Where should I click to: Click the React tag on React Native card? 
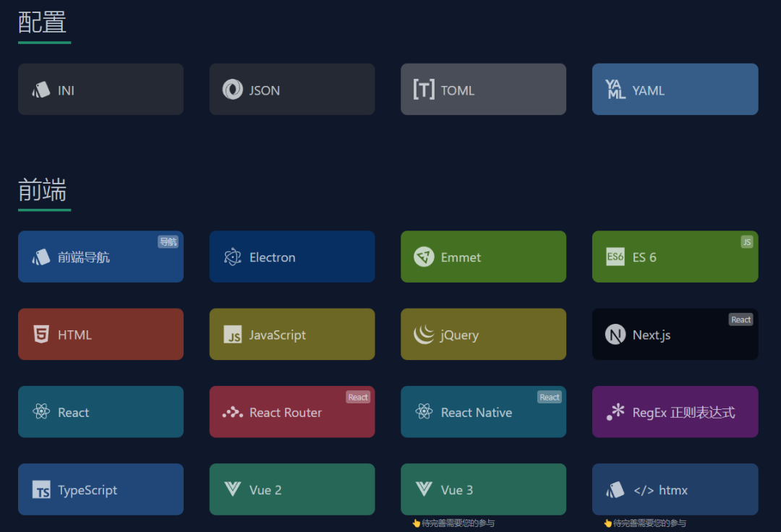click(x=550, y=397)
